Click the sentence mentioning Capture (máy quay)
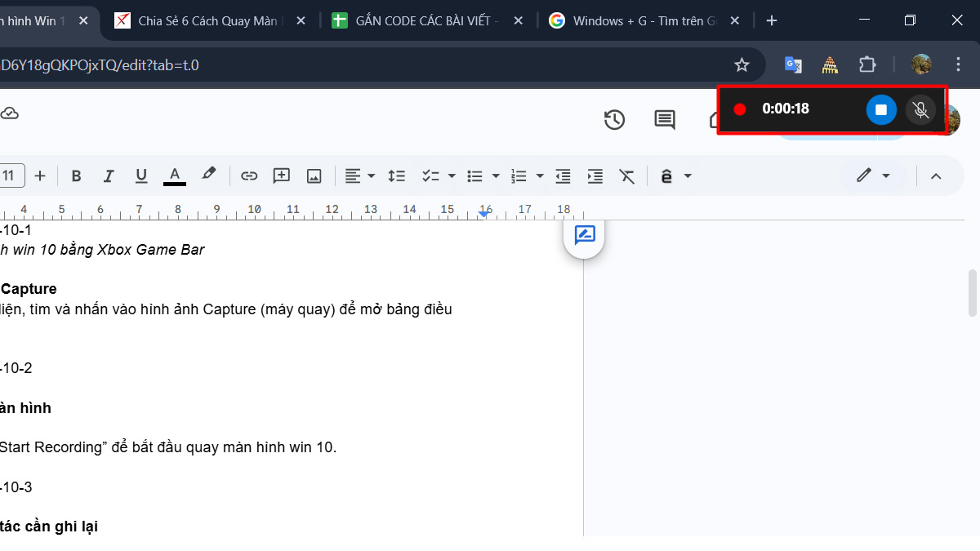Screen dimensions: 980x551 click(x=226, y=309)
